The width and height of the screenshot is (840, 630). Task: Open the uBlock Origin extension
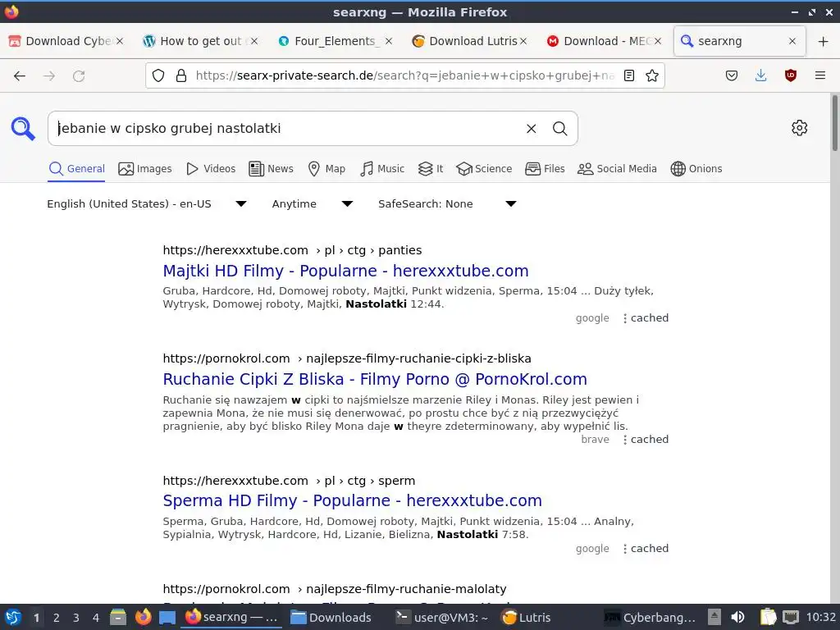click(790, 75)
